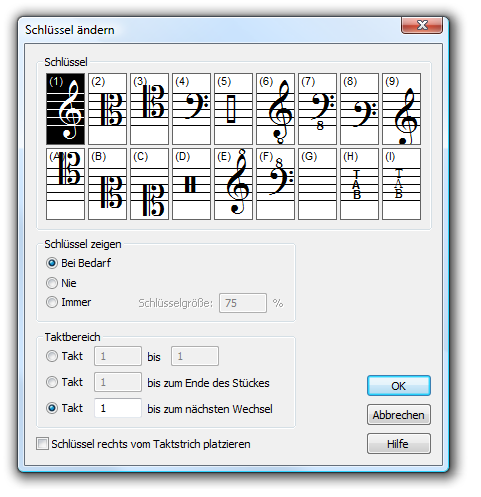This screenshot has height=497, width=481.
Task: Open Hilfe for this dialog
Action: (x=399, y=444)
